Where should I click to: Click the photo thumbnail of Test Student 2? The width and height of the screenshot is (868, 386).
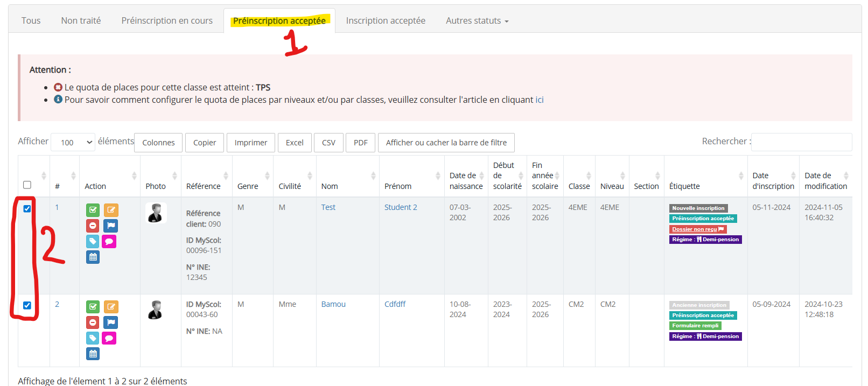point(156,213)
